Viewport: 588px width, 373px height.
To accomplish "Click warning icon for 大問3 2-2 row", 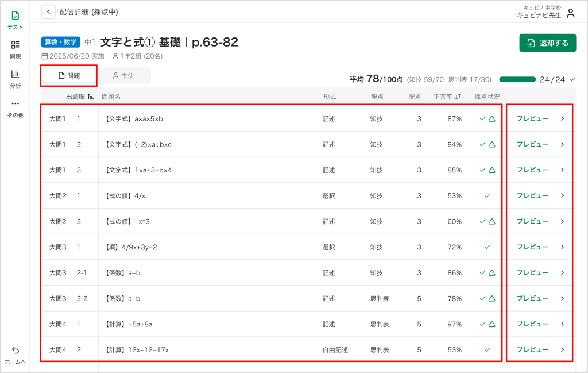I will [x=492, y=299].
